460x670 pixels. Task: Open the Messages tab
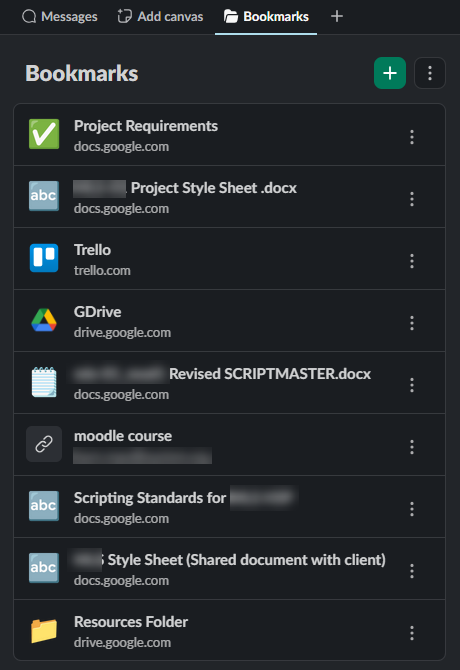60,17
